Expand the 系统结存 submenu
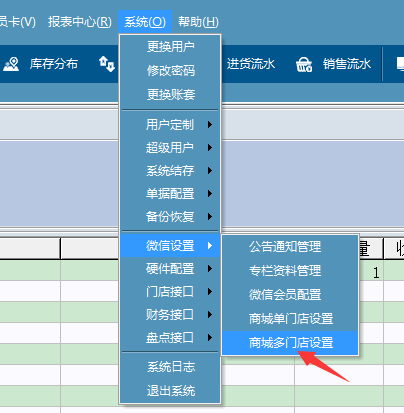The image size is (404, 413). pyautogui.click(x=170, y=171)
